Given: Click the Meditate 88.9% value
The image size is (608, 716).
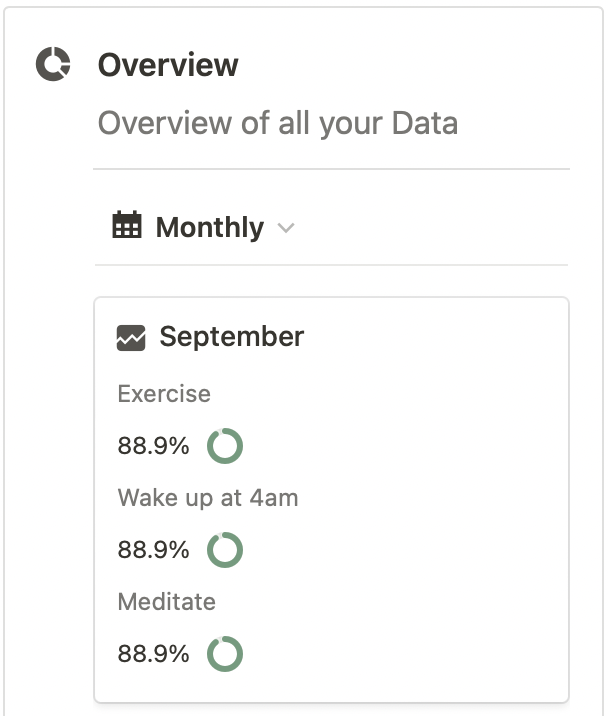Looking at the screenshot, I should point(153,655).
